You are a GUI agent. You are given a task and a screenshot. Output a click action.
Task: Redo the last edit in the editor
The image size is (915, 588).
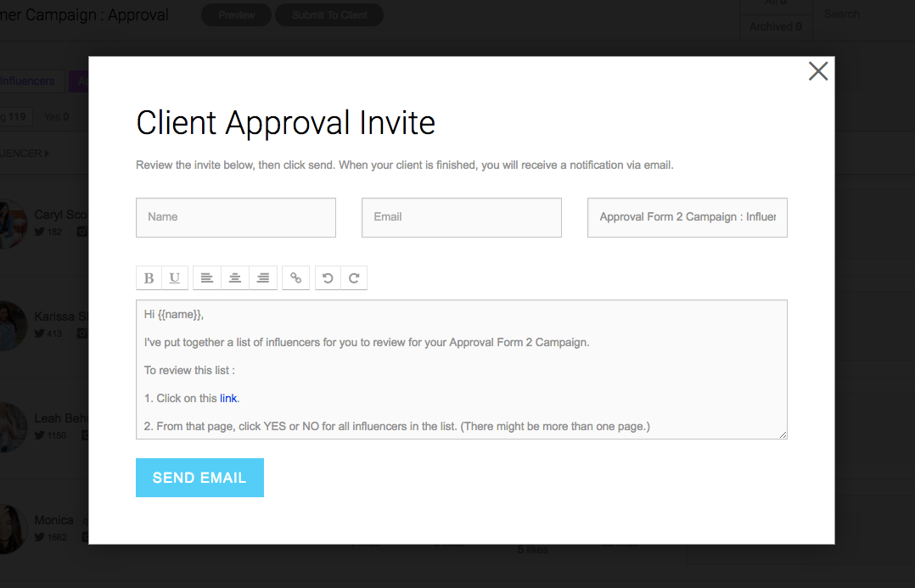tap(354, 278)
